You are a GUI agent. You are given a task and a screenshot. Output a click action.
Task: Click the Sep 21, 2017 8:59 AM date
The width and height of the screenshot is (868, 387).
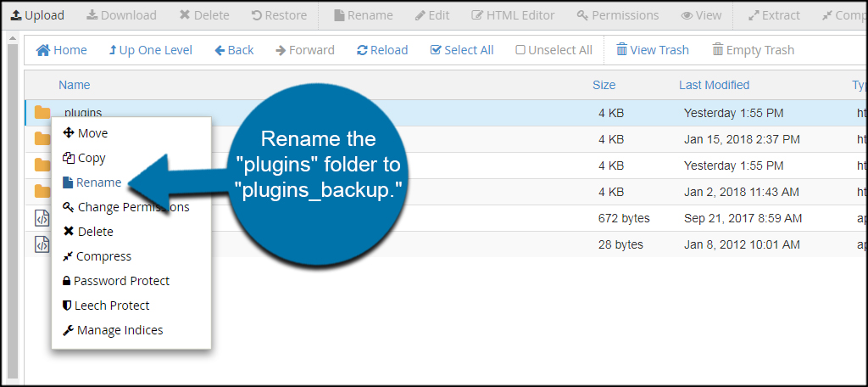coord(743,218)
